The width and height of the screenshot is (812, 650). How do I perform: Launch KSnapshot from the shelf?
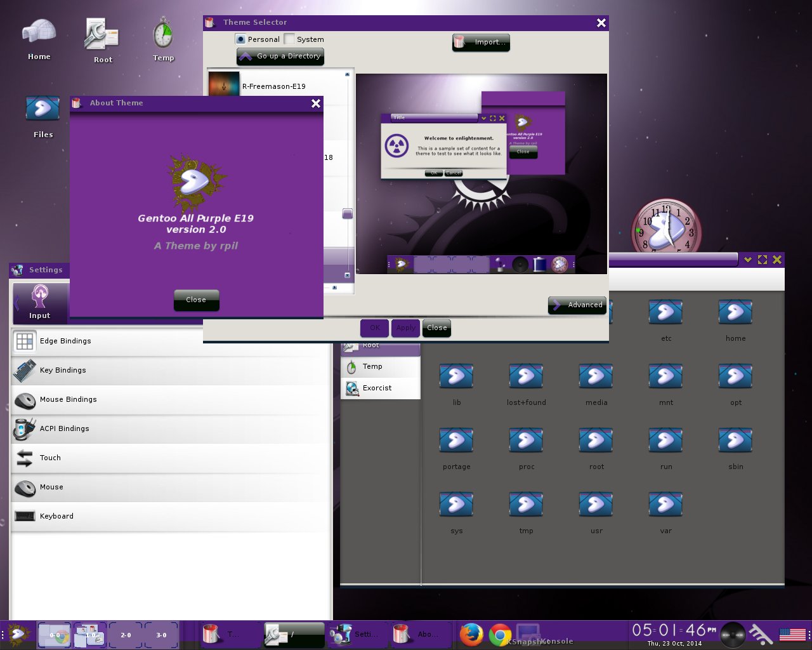(x=528, y=635)
